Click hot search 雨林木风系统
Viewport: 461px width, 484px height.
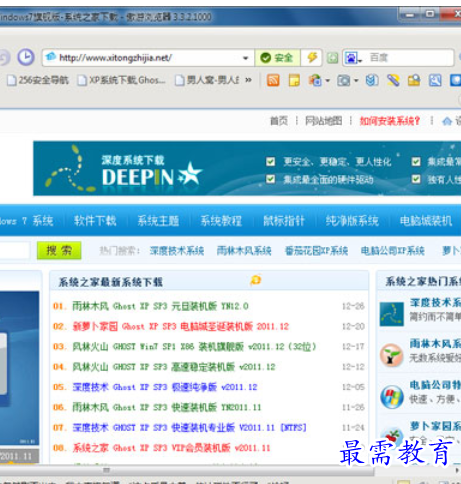point(244,251)
